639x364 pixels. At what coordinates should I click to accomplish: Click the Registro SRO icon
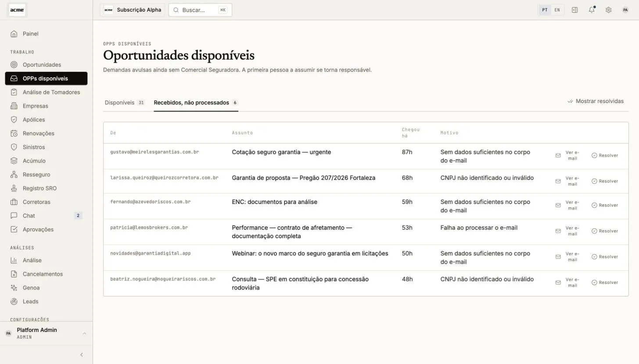[14, 189]
